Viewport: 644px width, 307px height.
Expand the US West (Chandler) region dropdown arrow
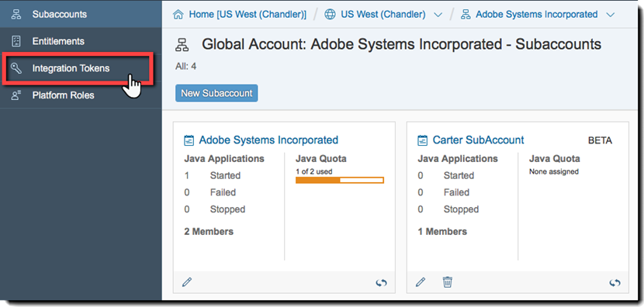[x=438, y=16]
